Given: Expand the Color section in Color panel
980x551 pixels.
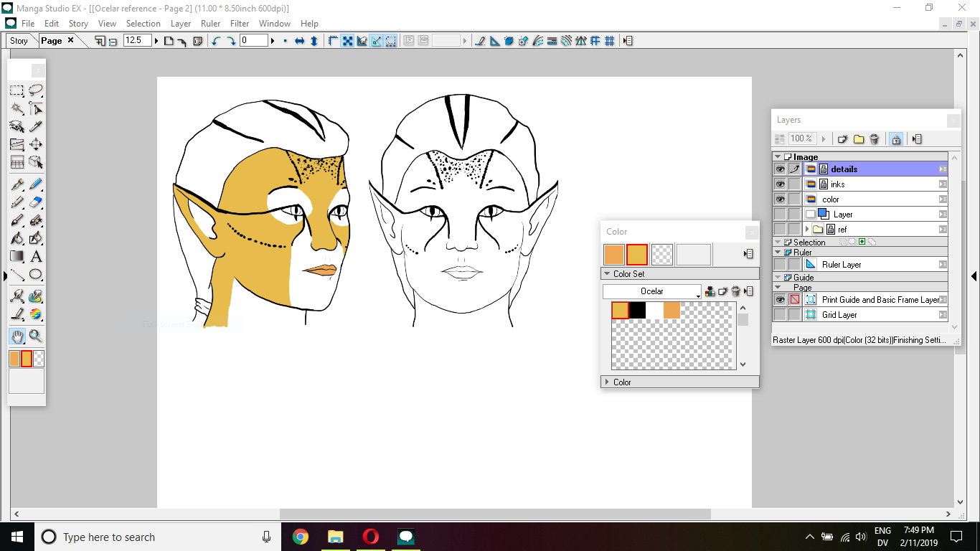Looking at the screenshot, I should 607,382.
